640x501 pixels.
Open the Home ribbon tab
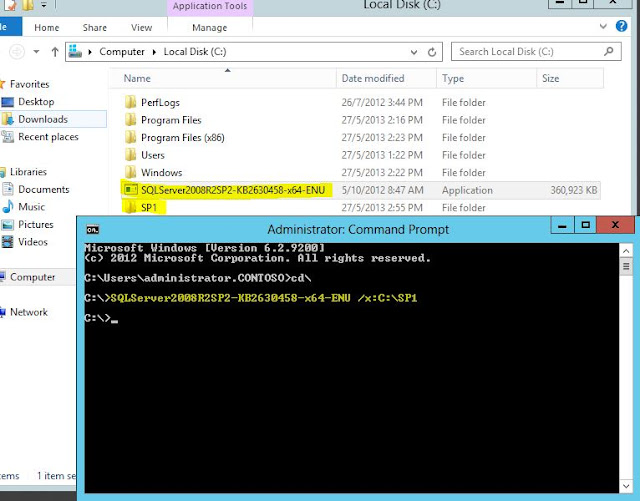pos(47,28)
